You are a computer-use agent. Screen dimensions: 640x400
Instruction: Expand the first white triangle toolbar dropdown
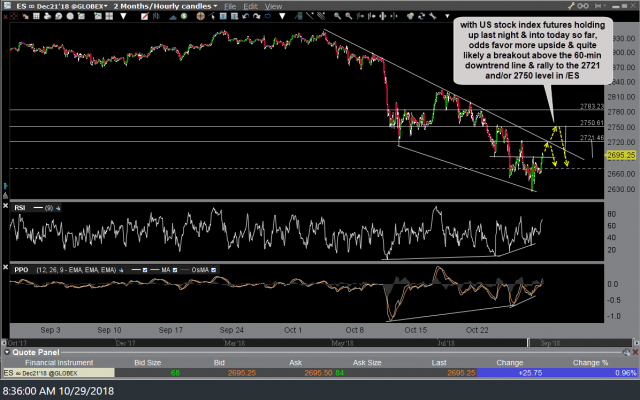[123, 16]
